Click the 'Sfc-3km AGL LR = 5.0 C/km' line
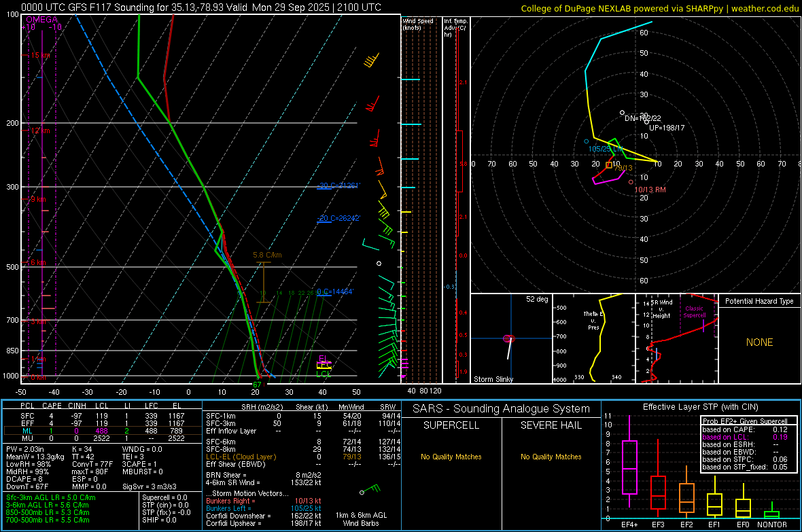Viewport: 802px width, 532px height. click(51, 497)
